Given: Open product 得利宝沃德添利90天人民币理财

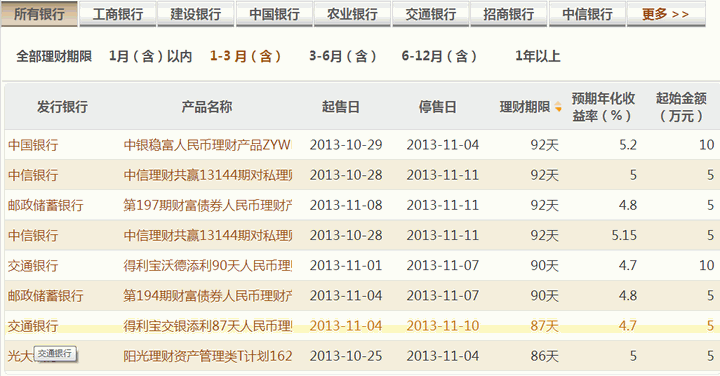Looking at the screenshot, I should tap(208, 265).
